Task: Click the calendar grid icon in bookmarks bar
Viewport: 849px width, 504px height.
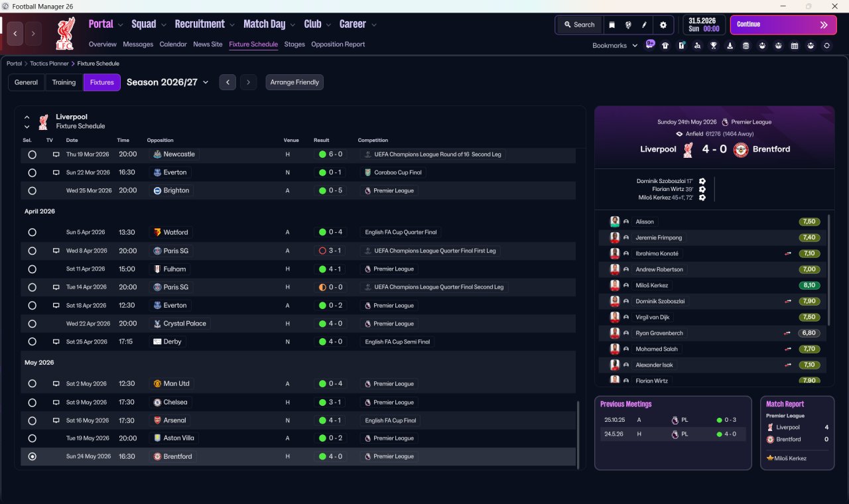Action: click(795, 46)
